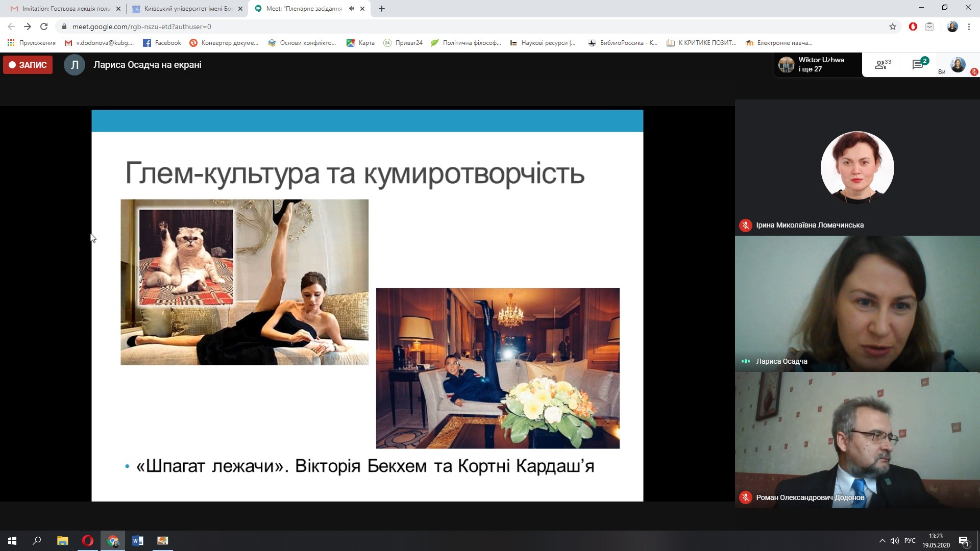Viewport: 980px width, 551px height.
Task: Click Роман Додонов's muted microphone indicator
Action: [x=746, y=497]
